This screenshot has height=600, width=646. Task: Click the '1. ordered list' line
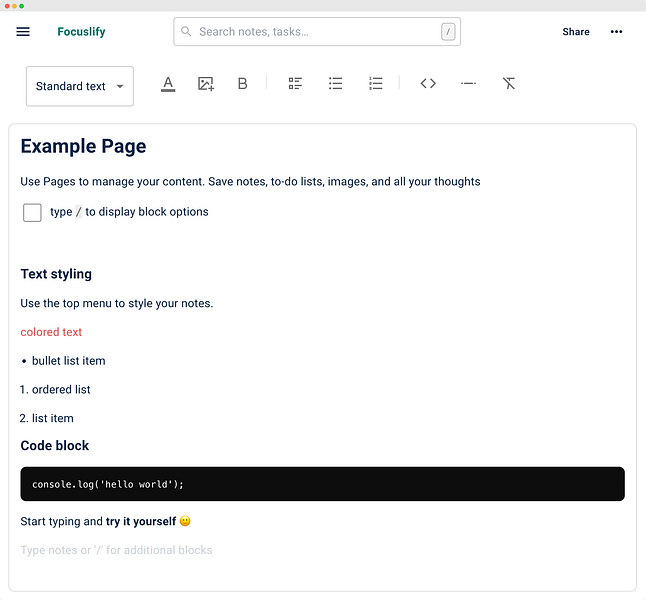[x=55, y=390]
